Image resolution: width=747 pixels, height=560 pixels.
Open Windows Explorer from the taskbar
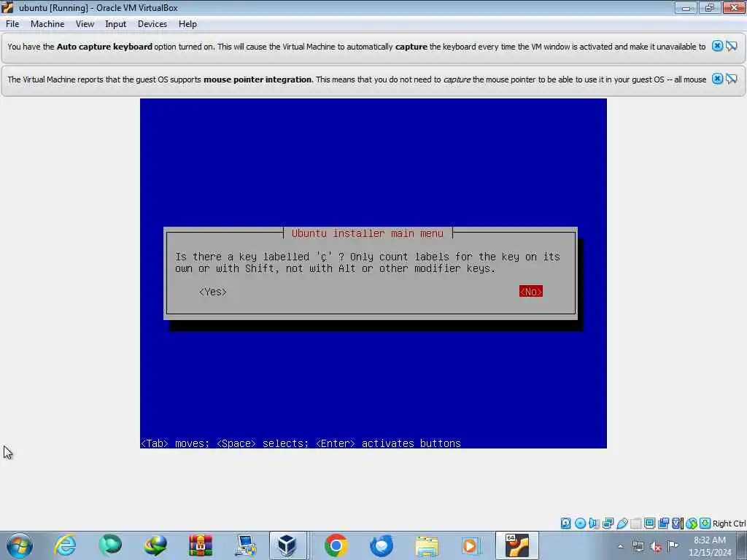426,545
